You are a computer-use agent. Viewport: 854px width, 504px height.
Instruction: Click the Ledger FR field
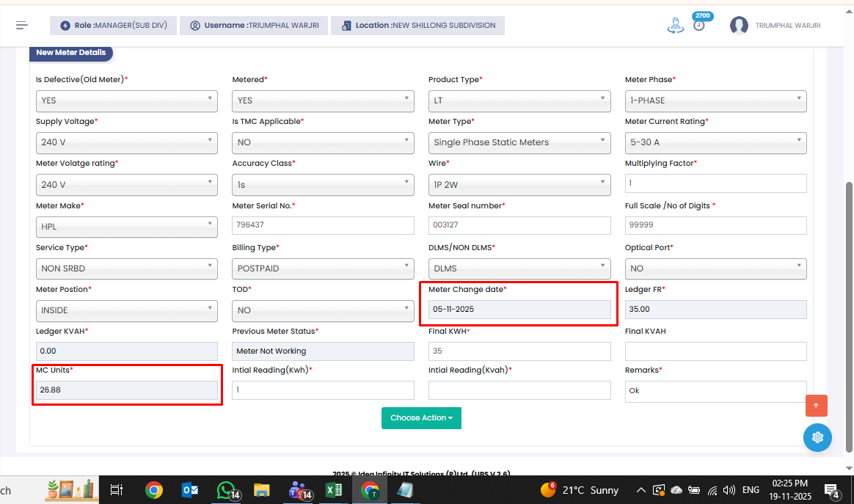715,310
